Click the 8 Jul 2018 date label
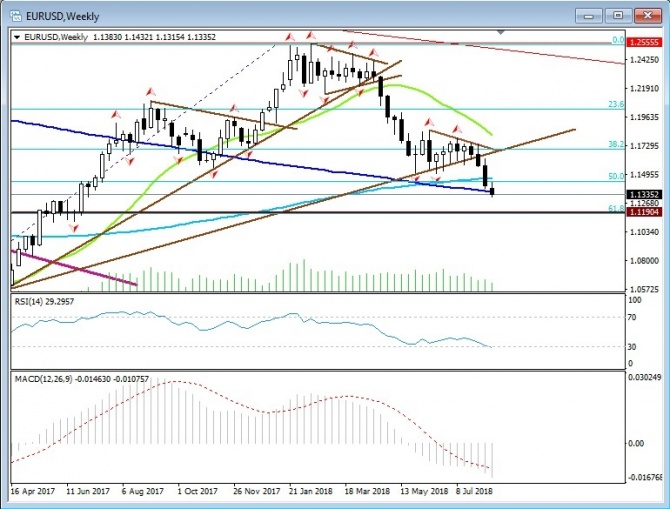The height and width of the screenshot is (509, 670). tap(474, 491)
